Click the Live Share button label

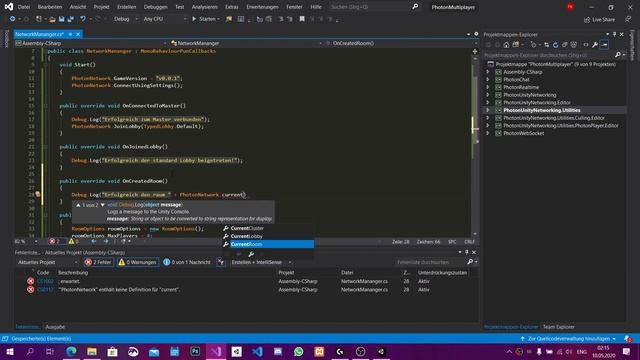tap(603, 20)
